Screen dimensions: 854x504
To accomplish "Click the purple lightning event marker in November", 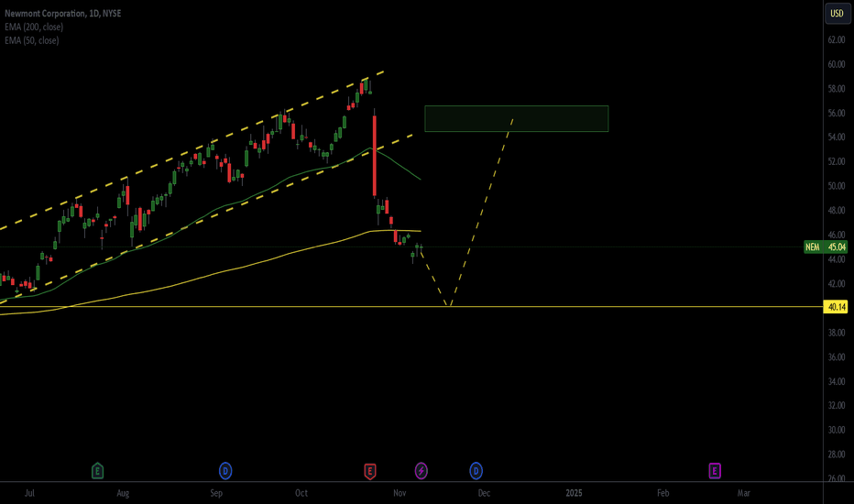I will pyautogui.click(x=421, y=471).
